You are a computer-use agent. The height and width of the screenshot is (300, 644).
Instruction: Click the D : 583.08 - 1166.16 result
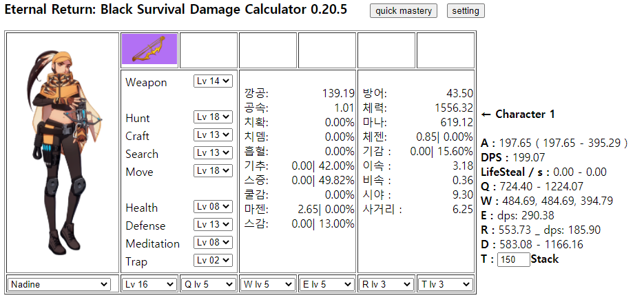tap(532, 244)
